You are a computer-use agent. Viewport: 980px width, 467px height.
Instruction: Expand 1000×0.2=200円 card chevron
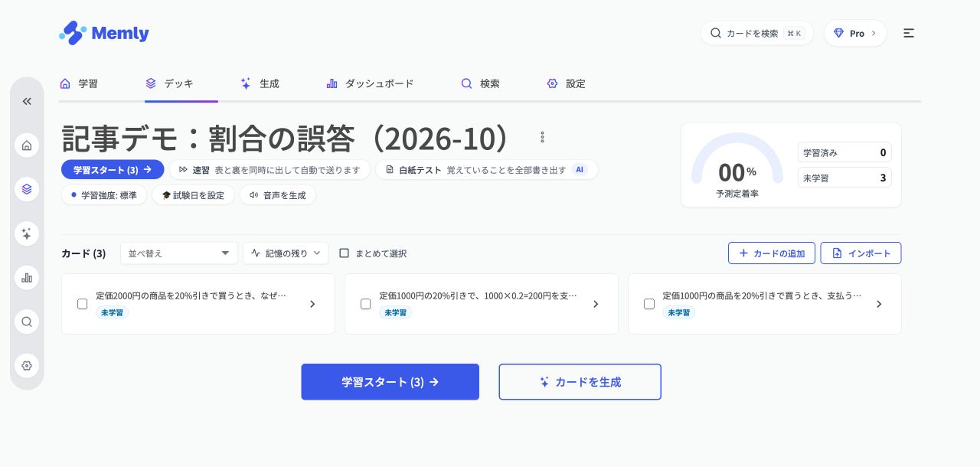pos(596,304)
